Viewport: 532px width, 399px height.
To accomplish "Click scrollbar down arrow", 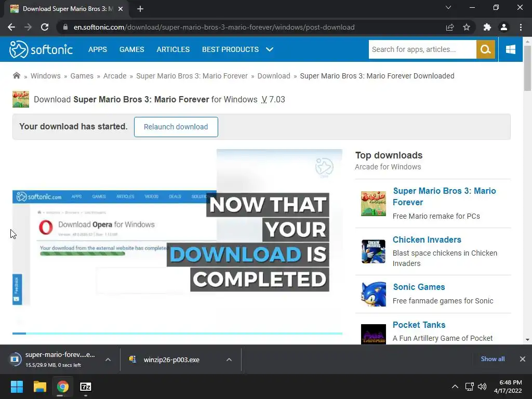I will pyautogui.click(x=527, y=339).
